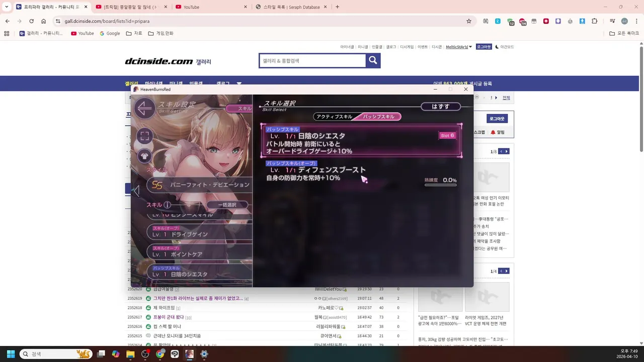Click the next arrow beside 1/4
644x362 pixels.
[x=507, y=271]
